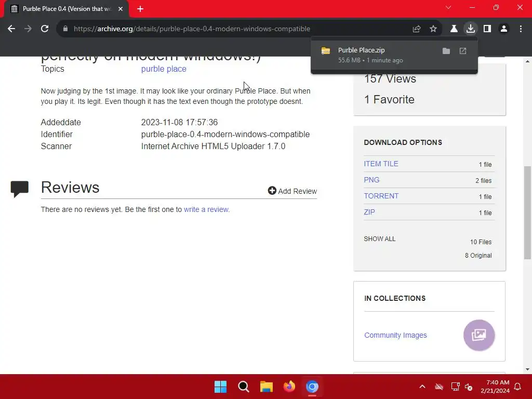Viewport: 532px width, 399px height.
Task: Open the clock showing 7:40 AM
Action: 495,387
